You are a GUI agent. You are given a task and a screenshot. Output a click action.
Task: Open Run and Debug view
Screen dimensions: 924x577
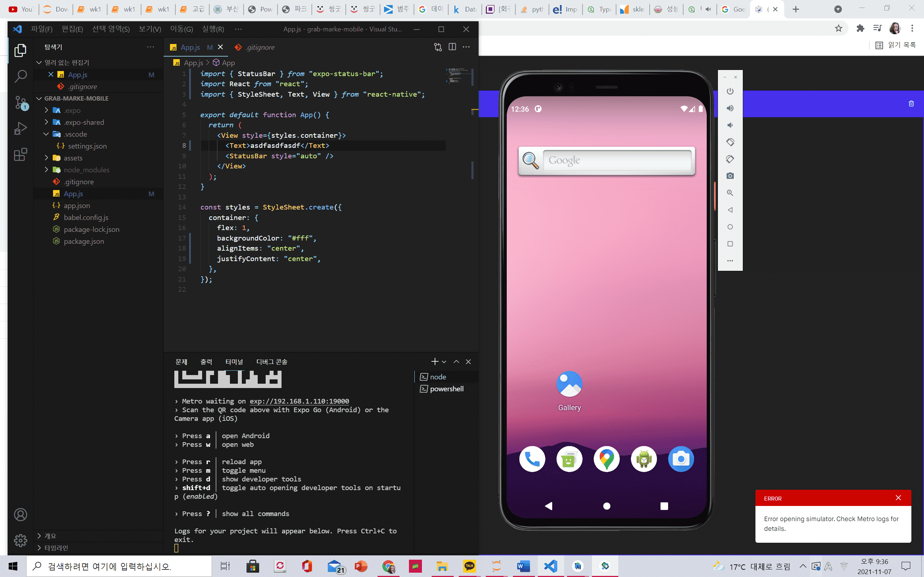click(21, 129)
